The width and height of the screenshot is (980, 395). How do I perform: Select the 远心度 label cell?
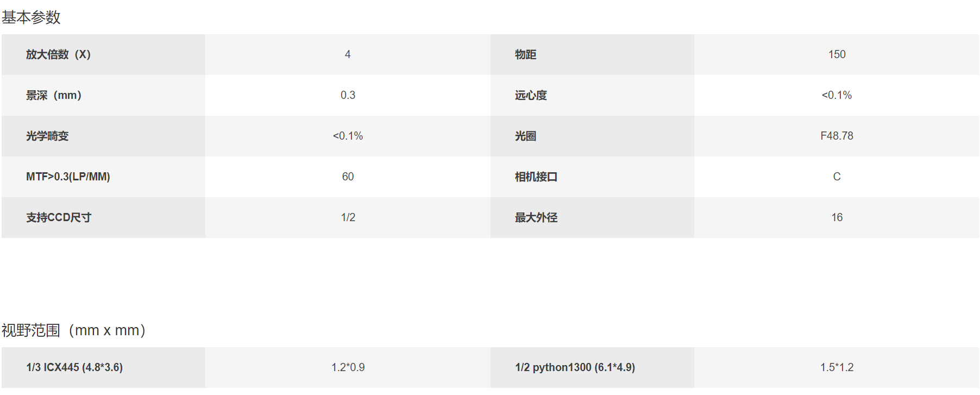592,95
